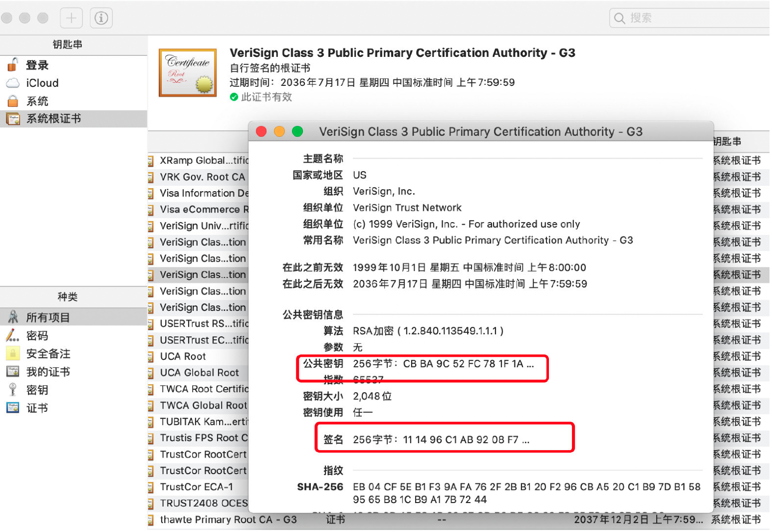The width and height of the screenshot is (772, 532).
Task: Select the 系统 keychain
Action: (x=74, y=101)
